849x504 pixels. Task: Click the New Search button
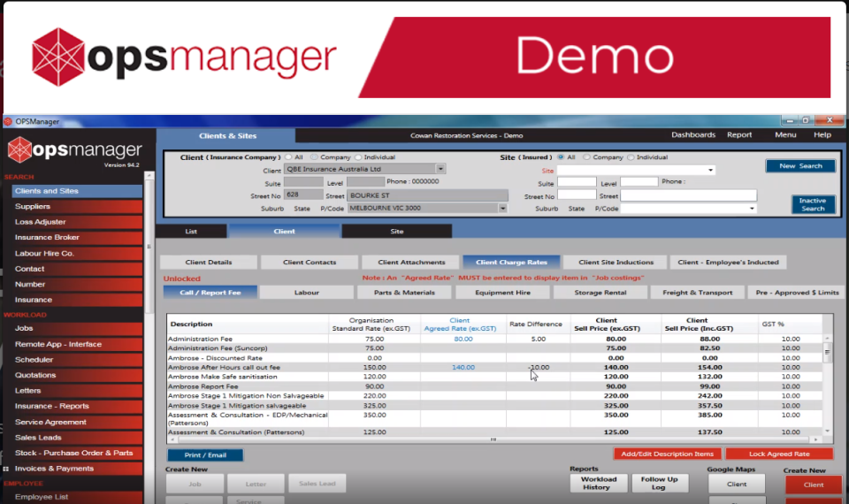[800, 165]
